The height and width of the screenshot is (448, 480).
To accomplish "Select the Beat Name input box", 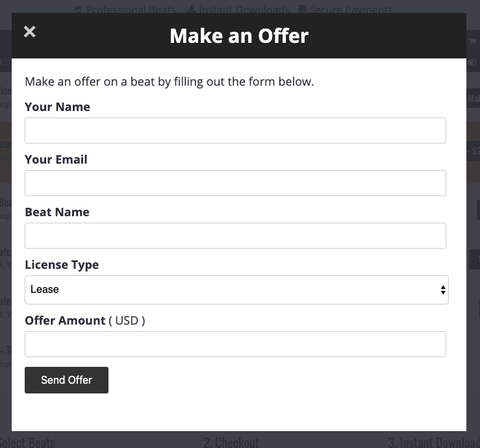I will pyautogui.click(x=235, y=236).
